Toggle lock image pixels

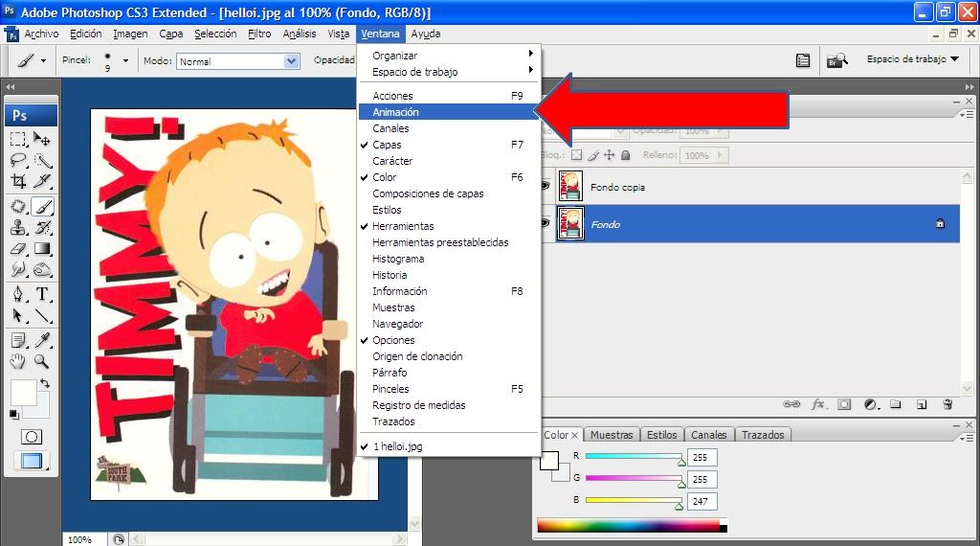593,154
